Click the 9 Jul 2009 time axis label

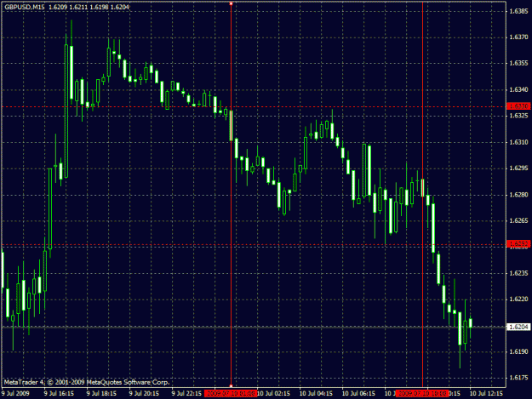coord(15,394)
